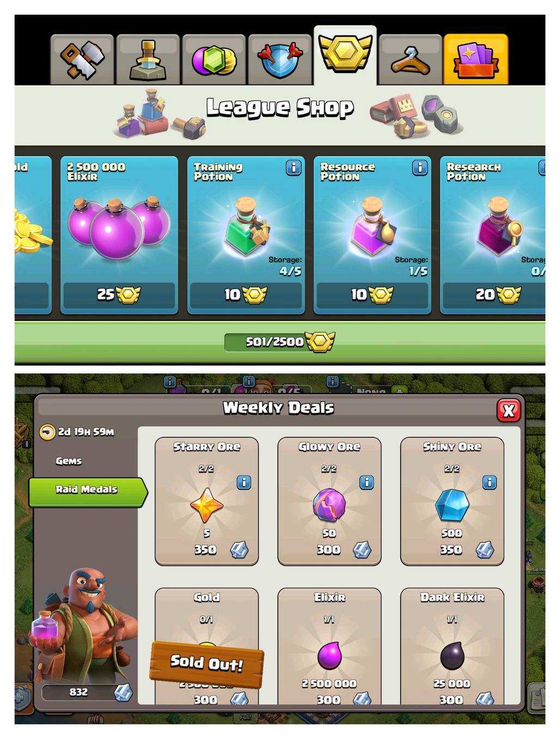This screenshot has width=560, height=739.
Task: Show Starry Ore info
Action: (x=244, y=482)
